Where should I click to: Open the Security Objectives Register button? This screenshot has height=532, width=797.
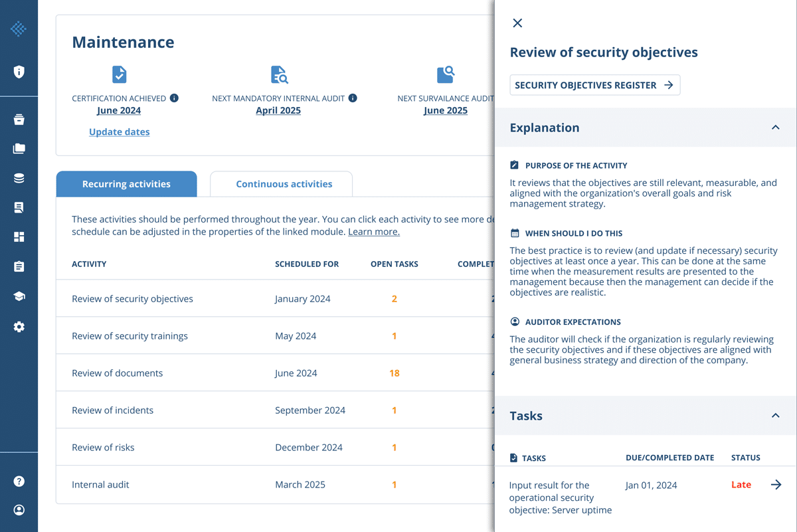[594, 85]
